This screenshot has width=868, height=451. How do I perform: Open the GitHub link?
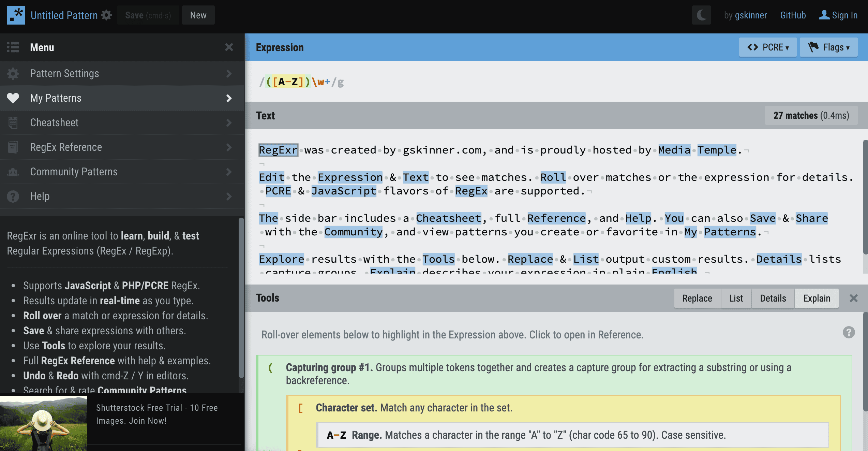click(793, 15)
